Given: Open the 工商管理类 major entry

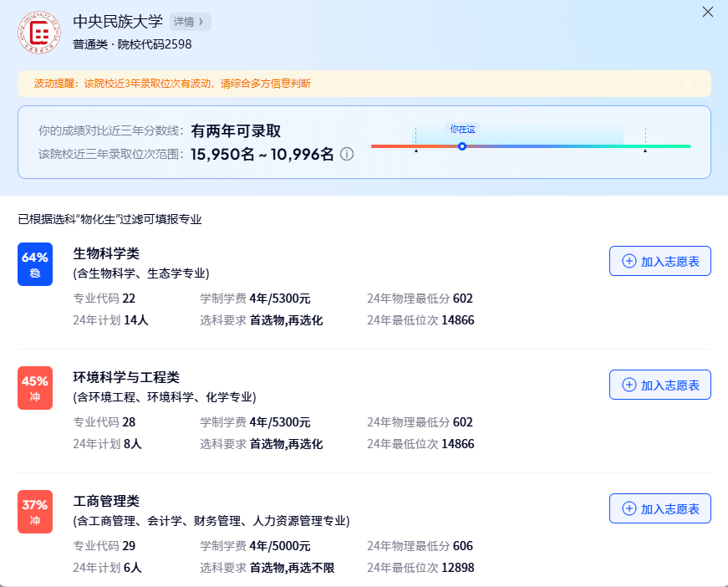Looking at the screenshot, I should point(108,502).
